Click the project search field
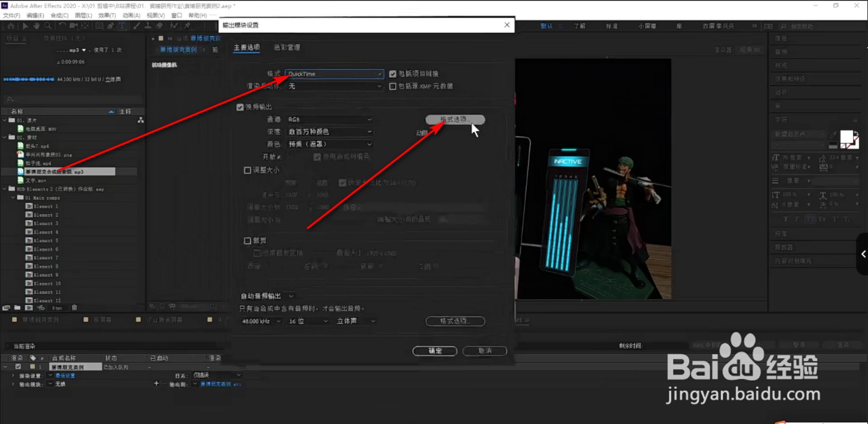Screen dimensions: 868x424 click(x=73, y=99)
